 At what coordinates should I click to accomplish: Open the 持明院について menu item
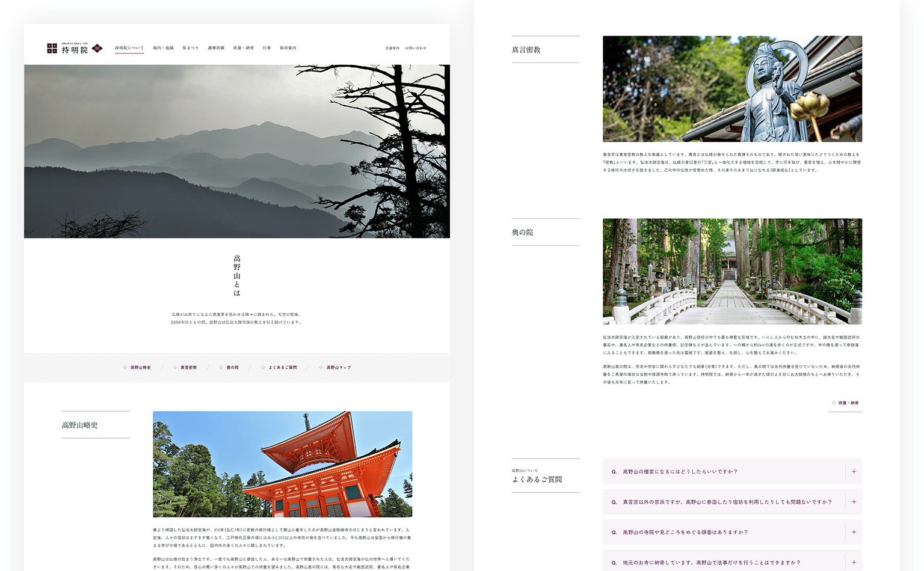[x=129, y=48]
